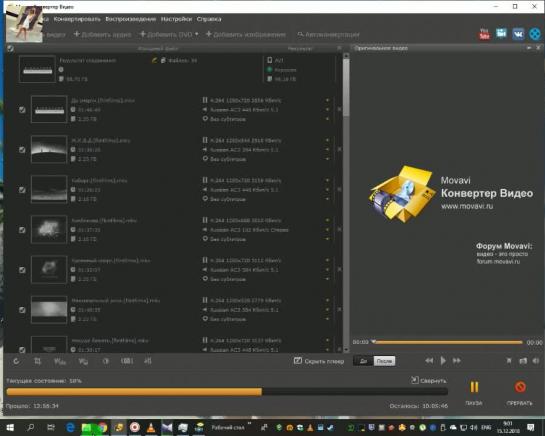Screen dimensions: 545x436
Task: Stop conversion with the Прервать button
Action: 520,393
